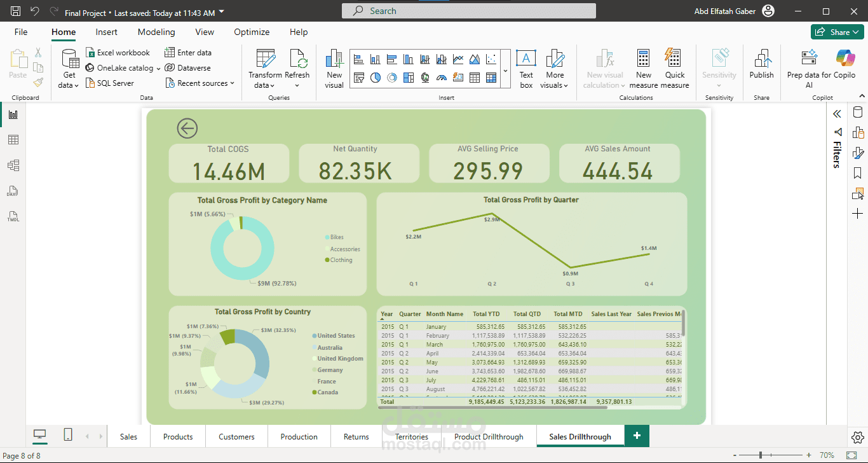Viewport: 868px width, 463px height.
Task: Adjust the zoom slider in status bar
Action: 761,455
